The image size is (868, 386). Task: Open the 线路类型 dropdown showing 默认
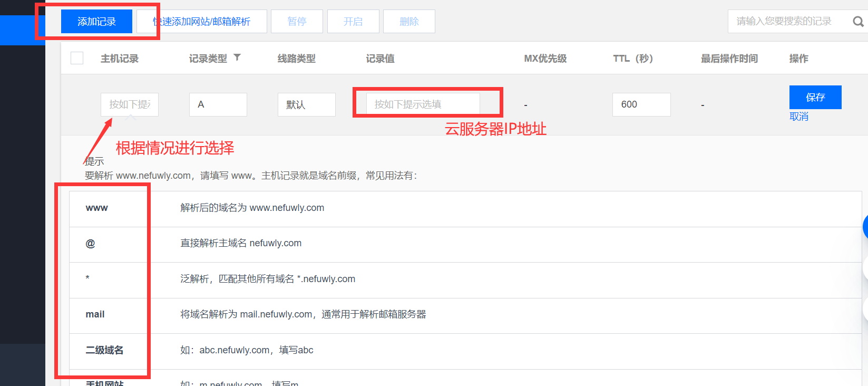(x=307, y=104)
